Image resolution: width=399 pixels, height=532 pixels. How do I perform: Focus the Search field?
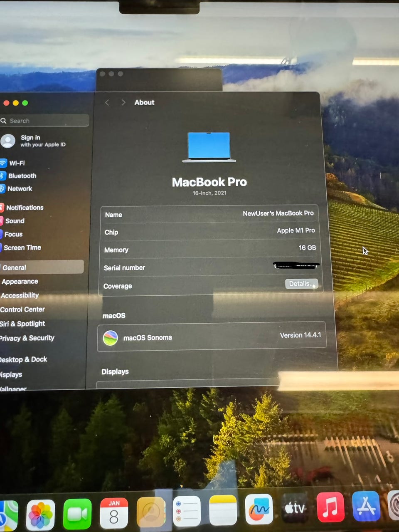click(44, 121)
